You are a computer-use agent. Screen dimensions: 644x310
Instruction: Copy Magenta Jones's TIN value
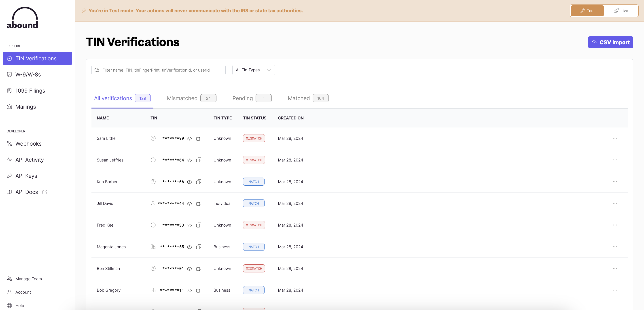[199, 247]
